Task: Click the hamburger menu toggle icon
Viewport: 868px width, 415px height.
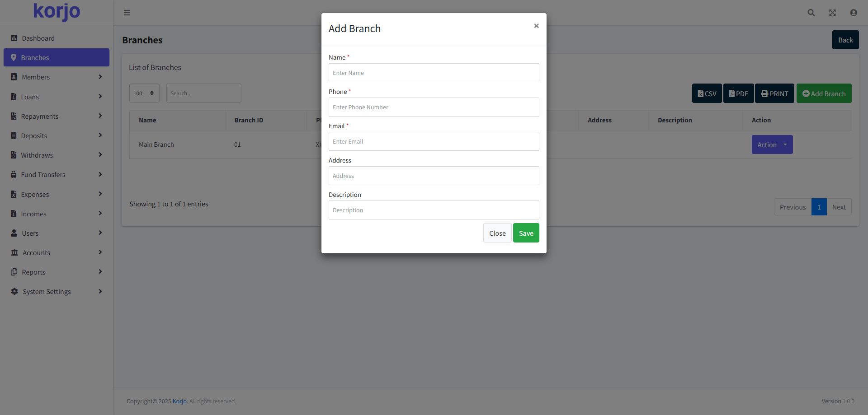Action: (x=127, y=13)
